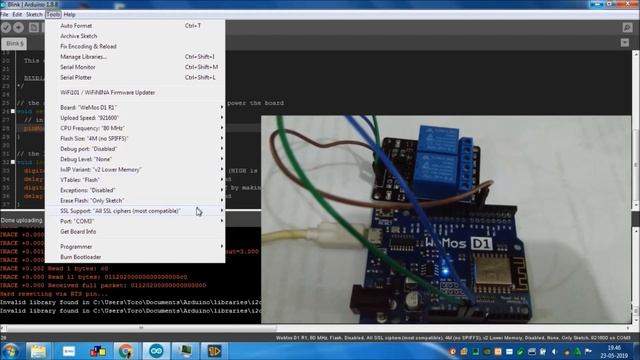This screenshot has height=360, width=640.
Task: Click the Verify sketch checkmark icon
Action: click(6, 27)
